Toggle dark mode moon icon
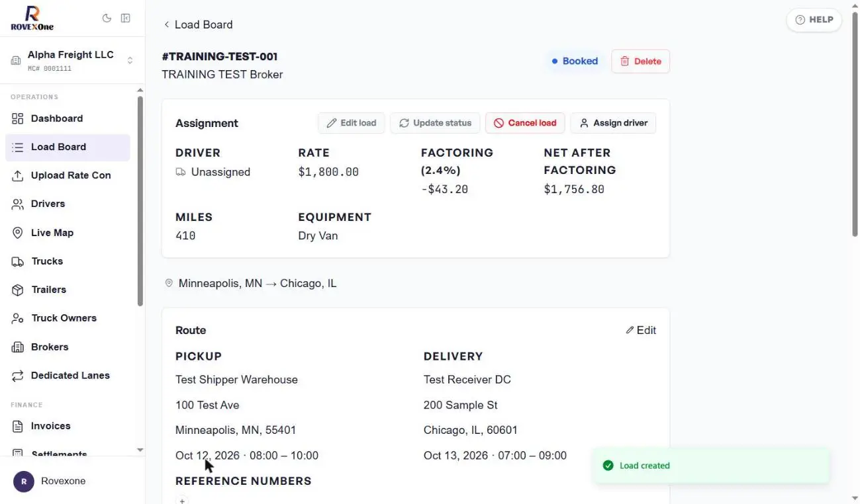 coord(107,19)
